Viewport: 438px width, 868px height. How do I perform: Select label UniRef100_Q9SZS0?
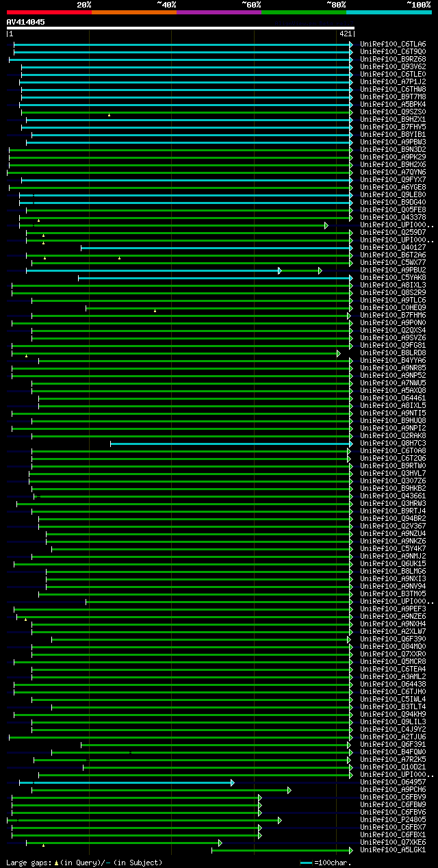click(x=393, y=112)
